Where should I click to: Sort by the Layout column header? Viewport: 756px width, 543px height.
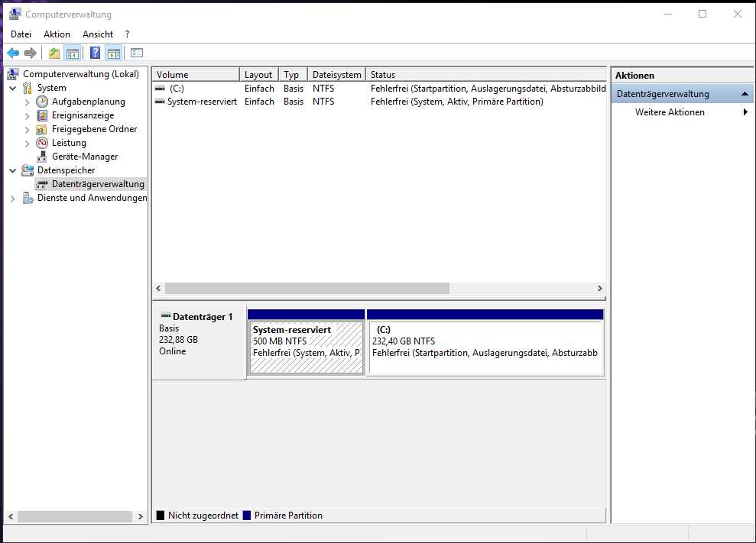click(259, 75)
